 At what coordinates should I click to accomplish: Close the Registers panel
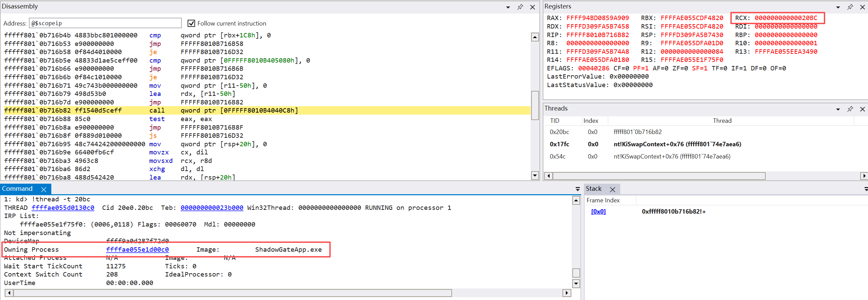point(863,7)
